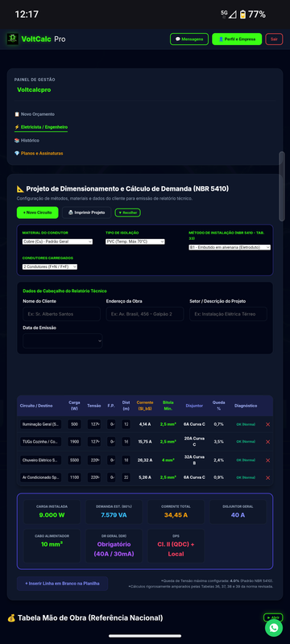Tap the battery status icon
Image resolution: width=290 pixels, height=644 pixels.
click(242, 14)
